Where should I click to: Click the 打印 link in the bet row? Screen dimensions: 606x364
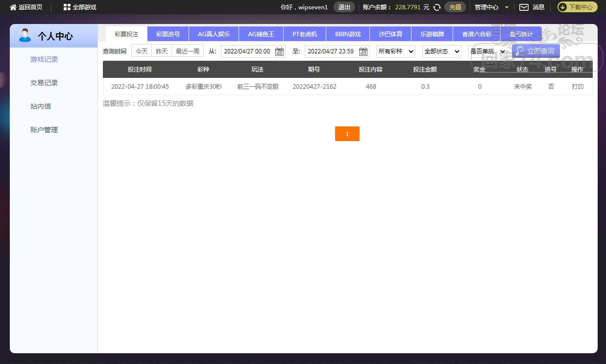(x=578, y=87)
